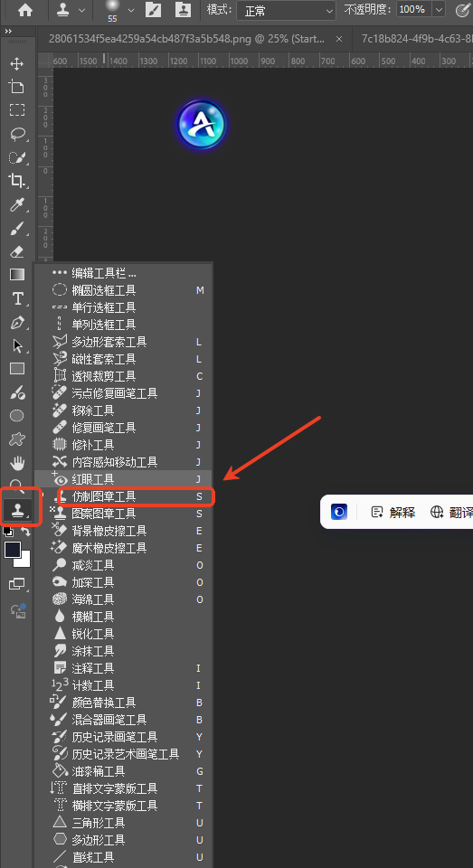Choose 背景橡皮擦工具
This screenshot has width=473, height=868.
pos(124,531)
